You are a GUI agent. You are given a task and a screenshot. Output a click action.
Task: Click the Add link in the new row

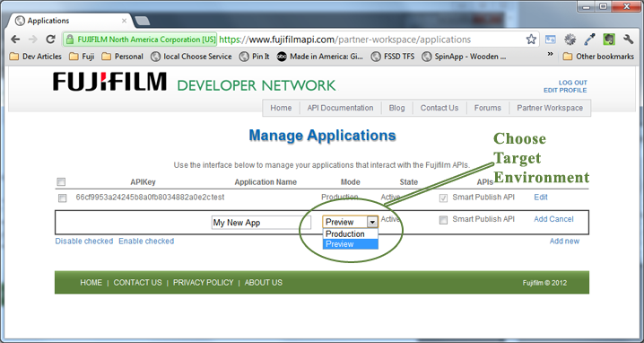[541, 219]
